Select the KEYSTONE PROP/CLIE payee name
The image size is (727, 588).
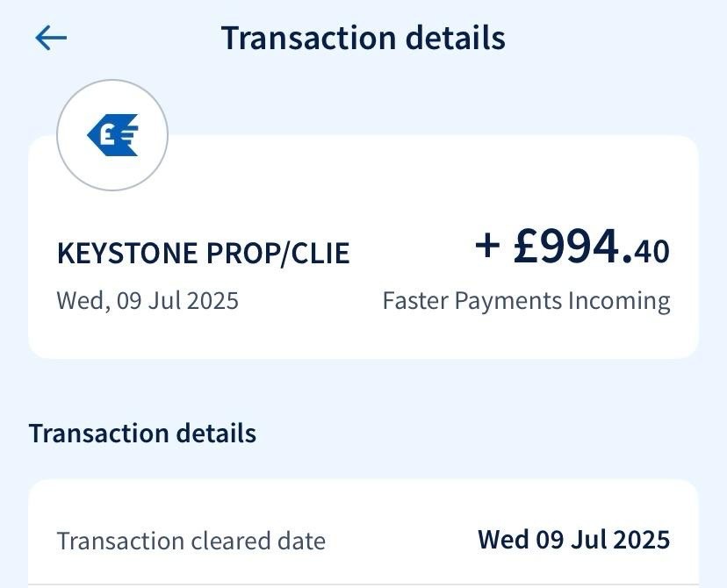[x=203, y=254]
